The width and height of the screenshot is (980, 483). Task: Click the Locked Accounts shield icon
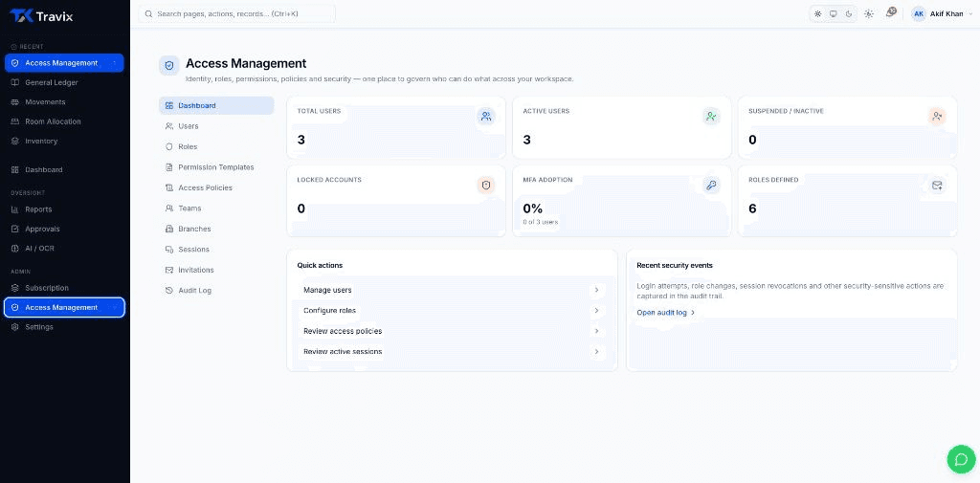point(486,185)
